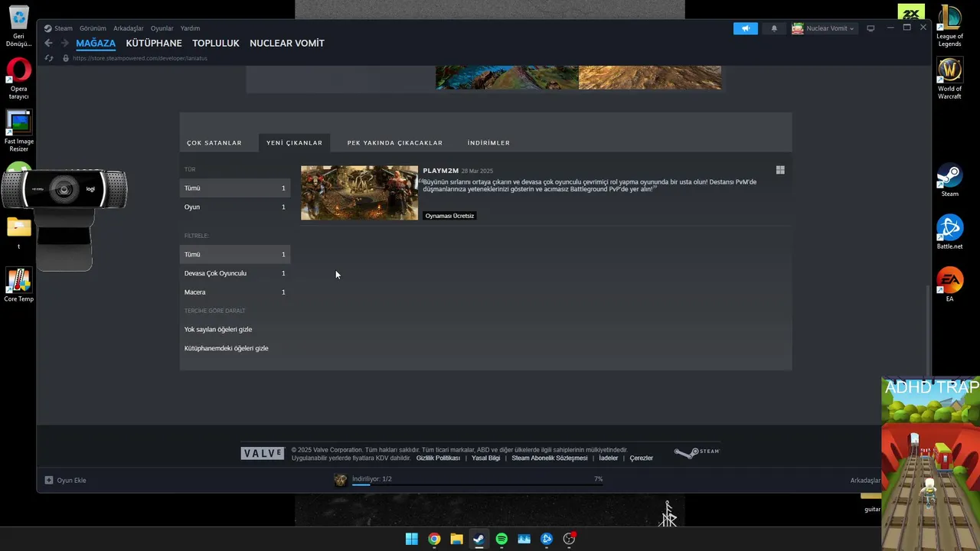Switch to the İNDİRİMLER tab
This screenshot has height=551, width=980.
click(488, 142)
